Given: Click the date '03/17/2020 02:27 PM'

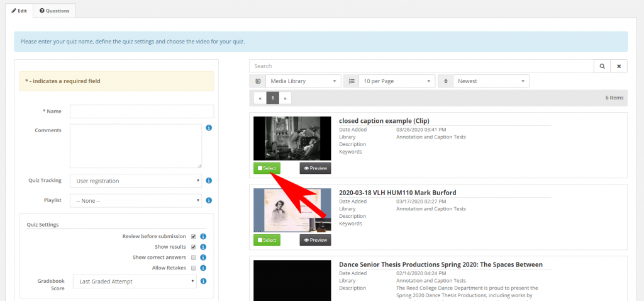Looking at the screenshot, I should pos(421,202).
